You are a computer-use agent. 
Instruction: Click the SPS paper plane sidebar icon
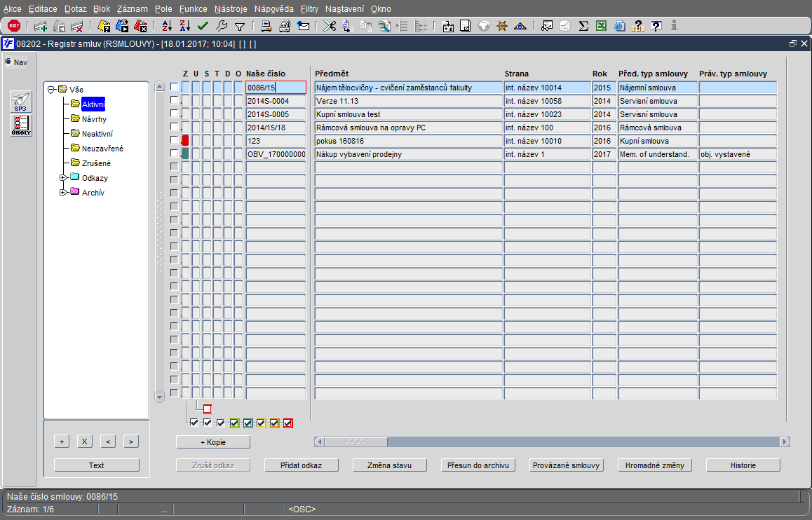(21, 102)
